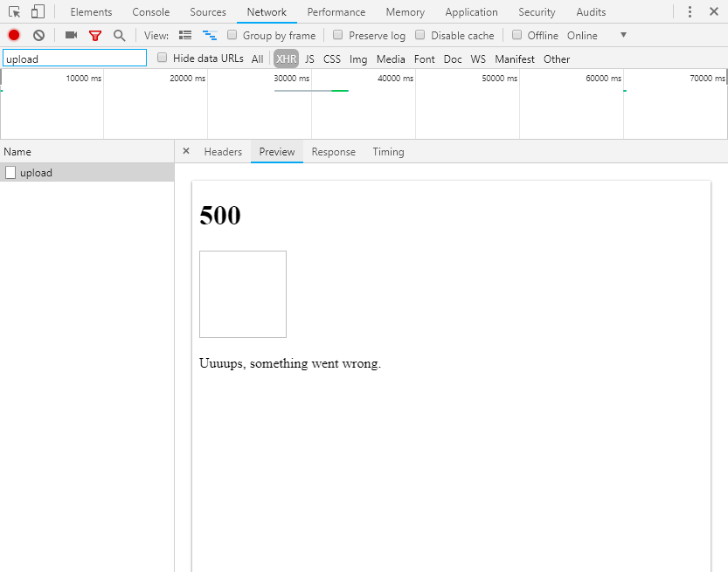This screenshot has height=572, width=728.
Task: Select the upload request in the list
Action: [x=87, y=173]
